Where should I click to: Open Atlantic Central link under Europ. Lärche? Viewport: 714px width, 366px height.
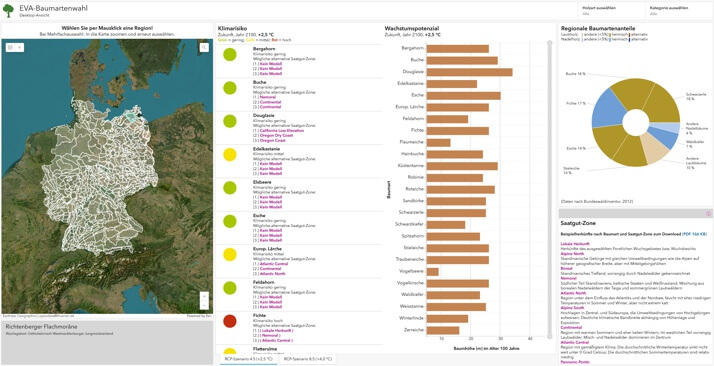pos(274,264)
